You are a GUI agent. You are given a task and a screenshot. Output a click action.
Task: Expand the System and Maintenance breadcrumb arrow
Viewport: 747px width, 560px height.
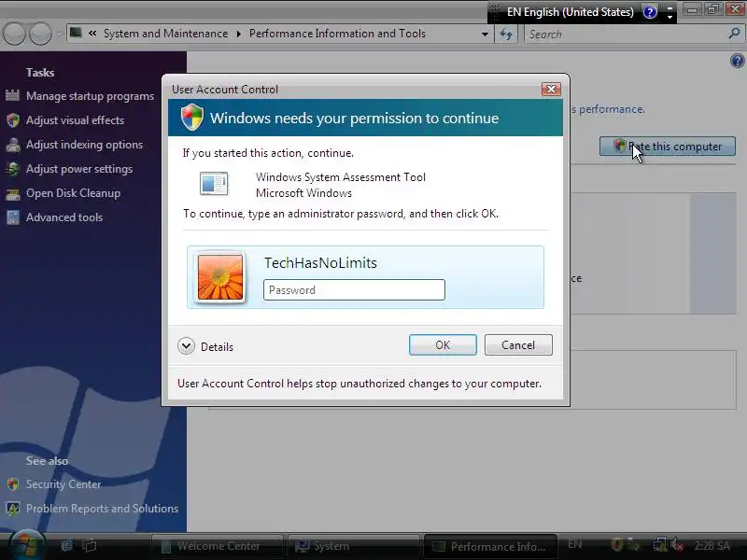[239, 34]
